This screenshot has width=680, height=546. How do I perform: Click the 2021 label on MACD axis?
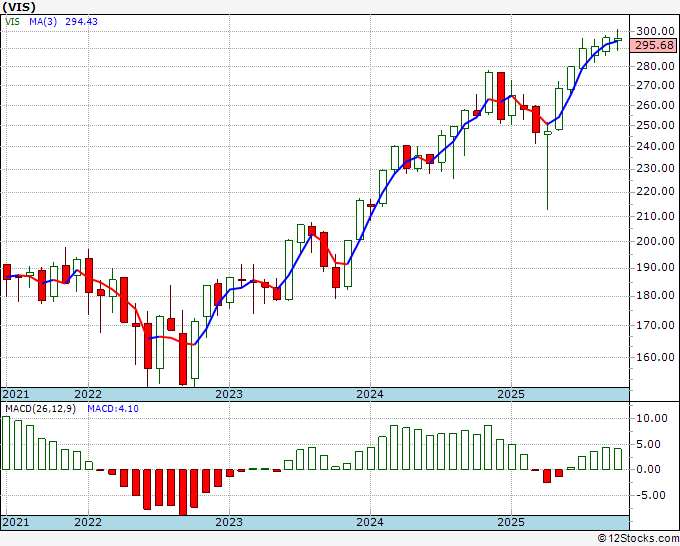(16, 522)
